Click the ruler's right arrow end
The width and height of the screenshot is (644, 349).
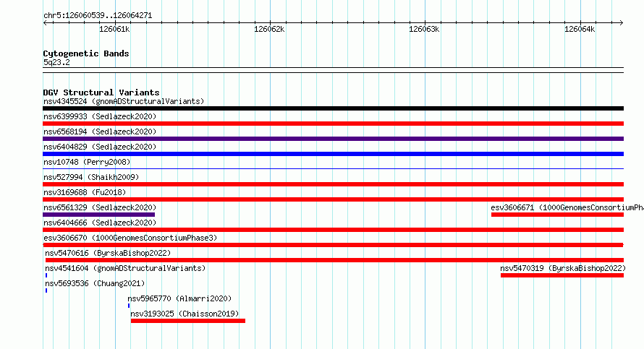tap(622, 22)
